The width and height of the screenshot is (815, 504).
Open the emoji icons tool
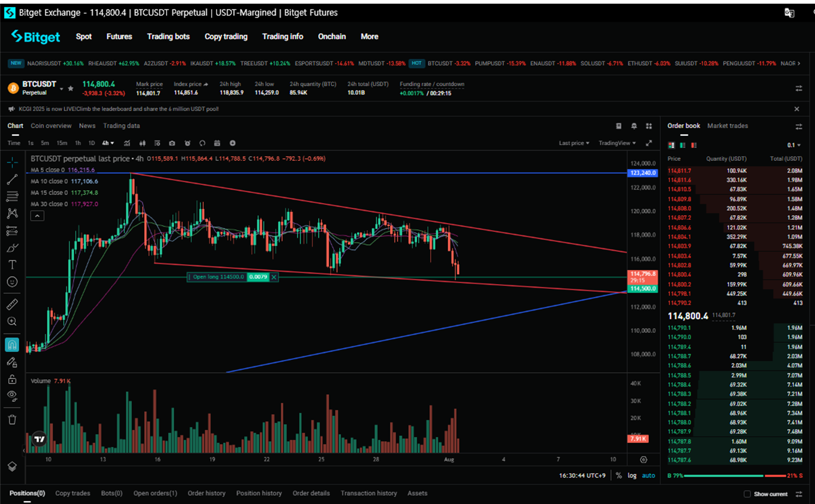pyautogui.click(x=12, y=282)
